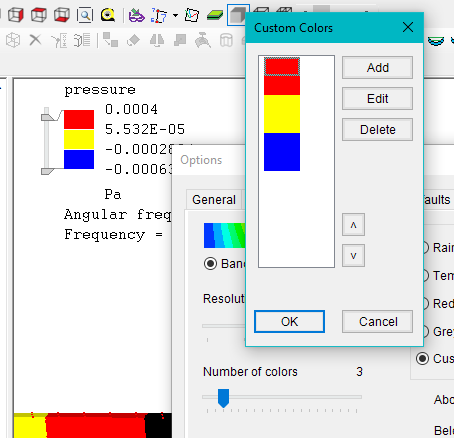Select the Banded radio option
This screenshot has width=454, height=438.
[210, 264]
